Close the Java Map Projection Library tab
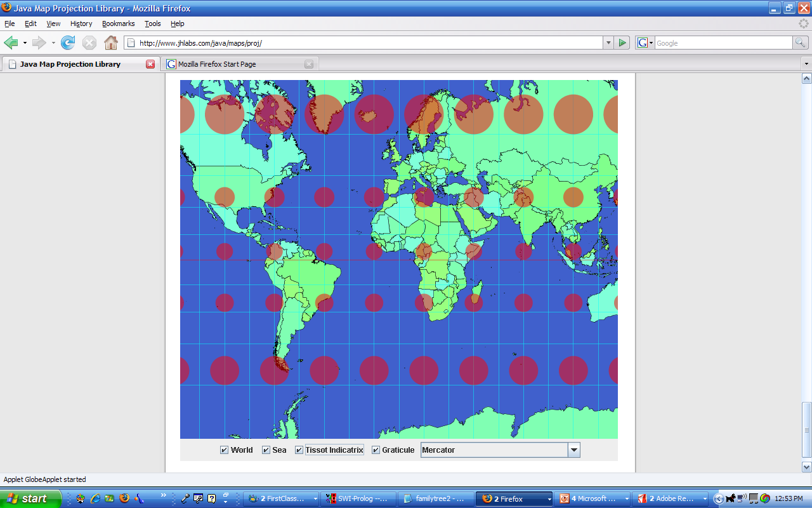812x508 pixels. 150,63
